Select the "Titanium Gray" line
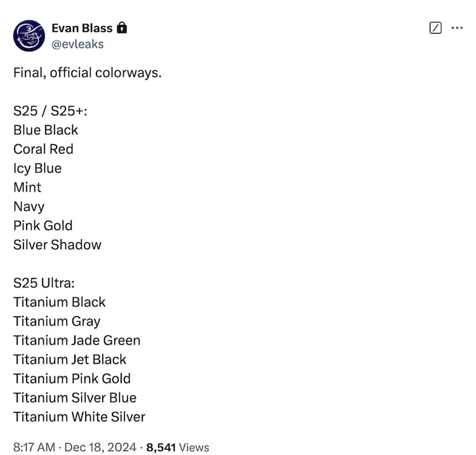The width and height of the screenshot is (476, 455). [56, 321]
